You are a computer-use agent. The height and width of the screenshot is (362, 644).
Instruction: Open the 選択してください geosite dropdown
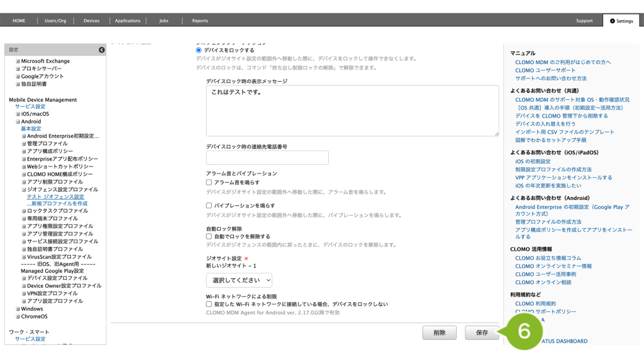pyautogui.click(x=239, y=280)
